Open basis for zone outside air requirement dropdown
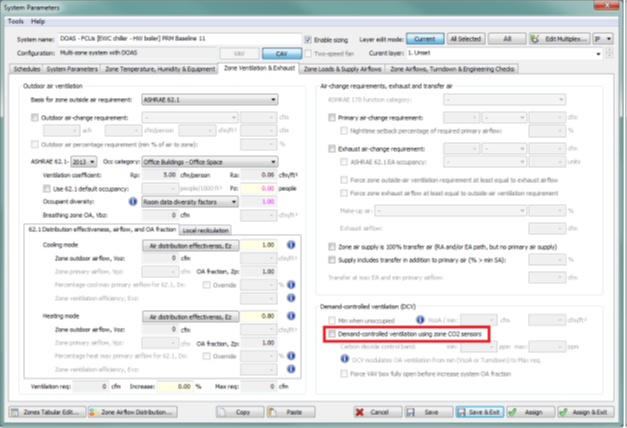The height and width of the screenshot is (428, 627). (x=208, y=100)
